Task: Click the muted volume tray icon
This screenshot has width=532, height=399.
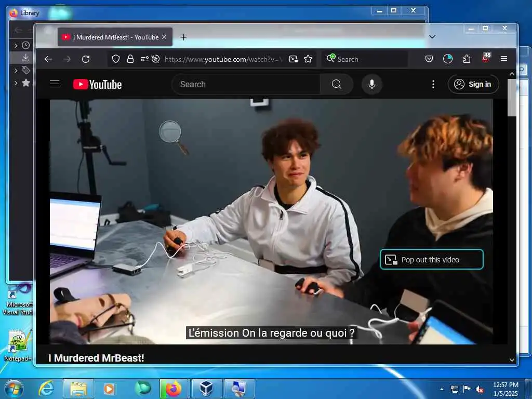Action: (x=480, y=390)
